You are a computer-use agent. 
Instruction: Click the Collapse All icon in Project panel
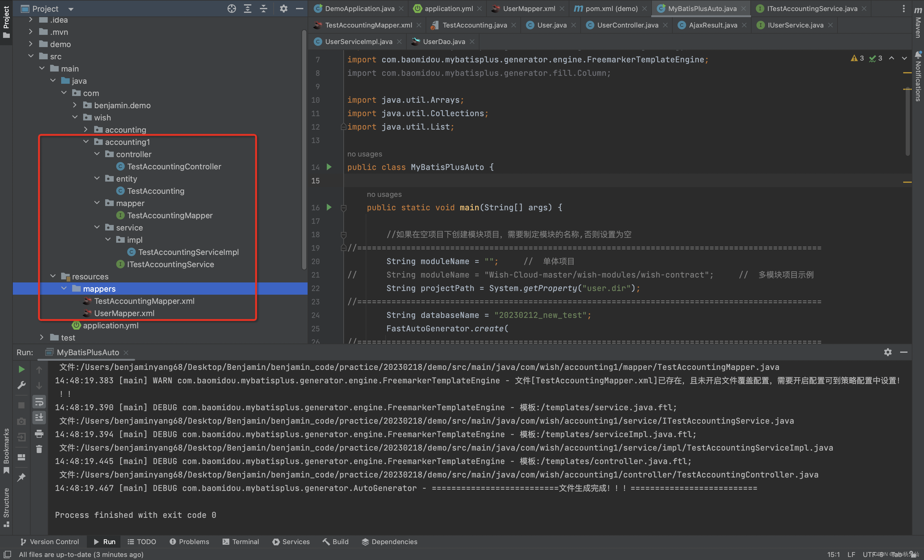pos(264,9)
